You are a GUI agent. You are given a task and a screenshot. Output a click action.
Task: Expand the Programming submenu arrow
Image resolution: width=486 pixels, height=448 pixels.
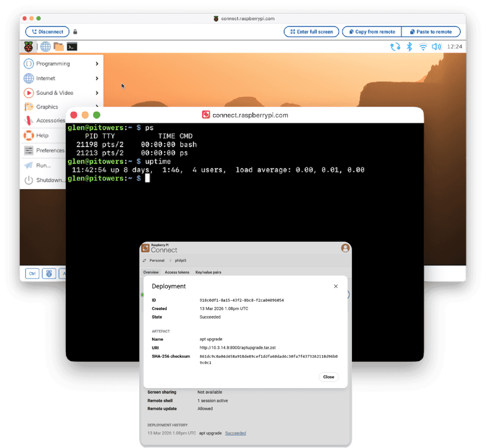tap(97, 64)
